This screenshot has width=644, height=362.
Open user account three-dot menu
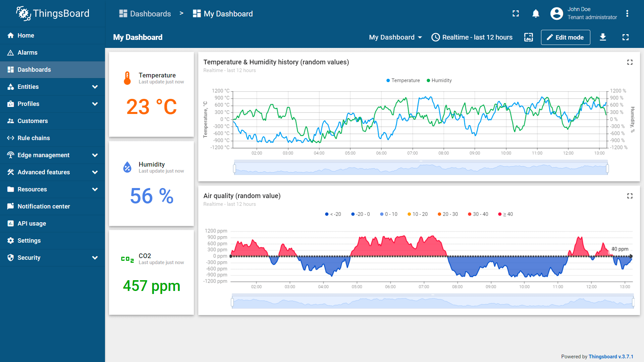(627, 14)
